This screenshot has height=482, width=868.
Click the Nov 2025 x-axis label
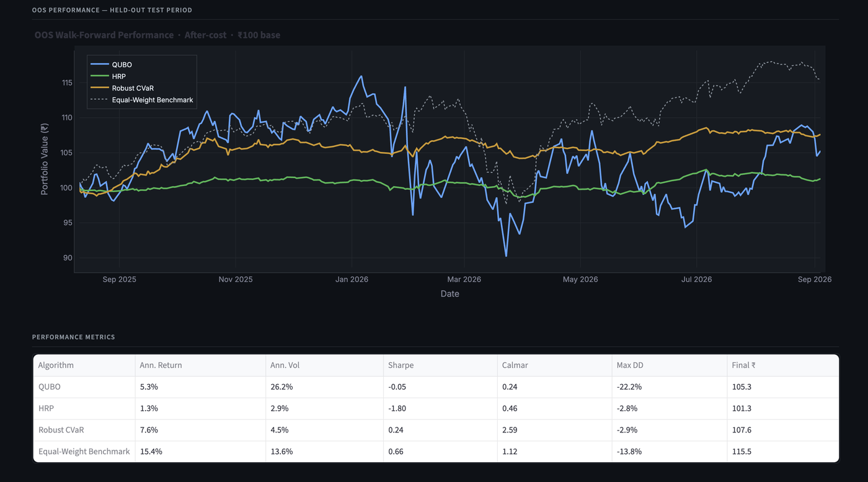point(236,279)
